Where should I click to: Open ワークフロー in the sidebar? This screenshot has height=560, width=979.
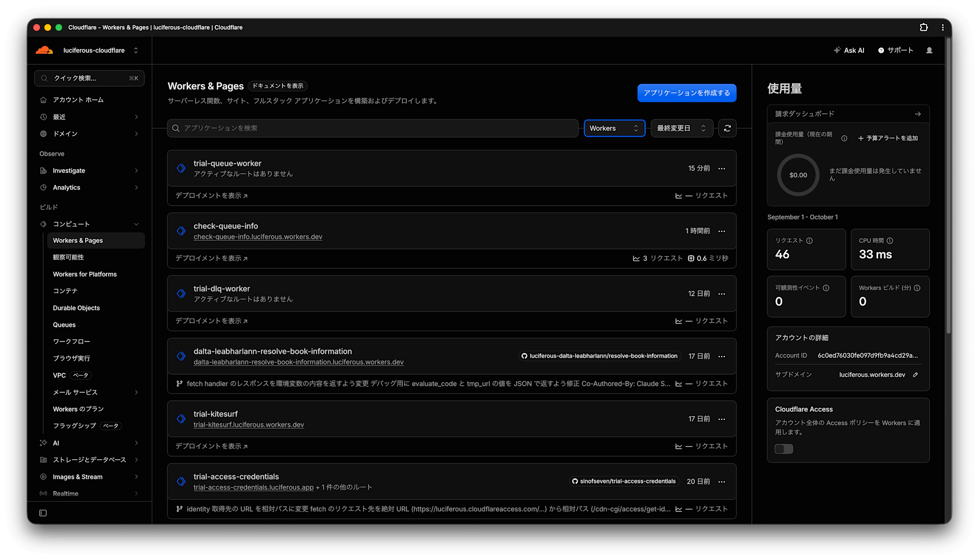tap(71, 342)
